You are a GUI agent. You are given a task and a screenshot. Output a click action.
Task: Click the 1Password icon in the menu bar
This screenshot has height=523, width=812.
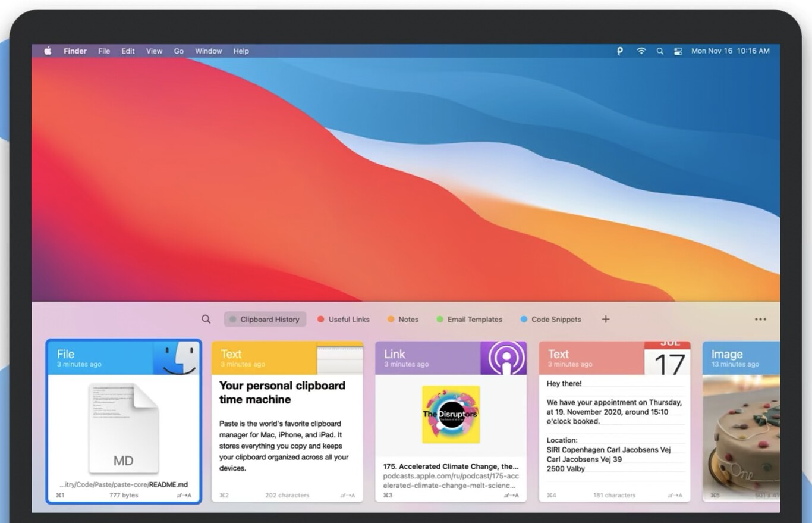pyautogui.click(x=619, y=51)
